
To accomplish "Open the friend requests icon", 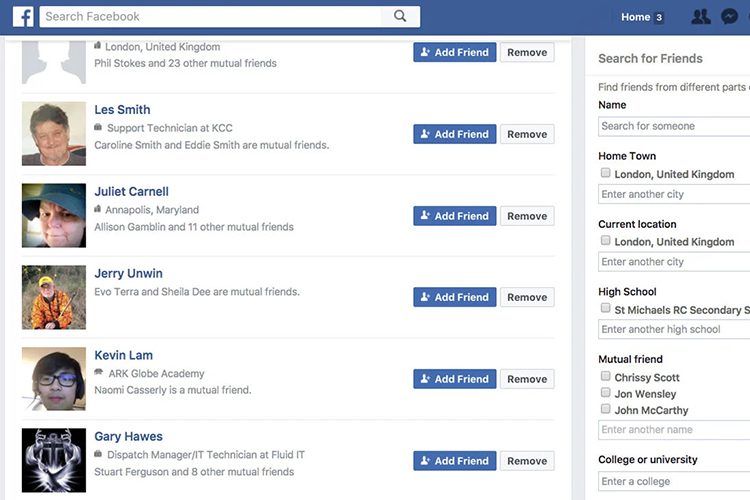I will pos(701,17).
